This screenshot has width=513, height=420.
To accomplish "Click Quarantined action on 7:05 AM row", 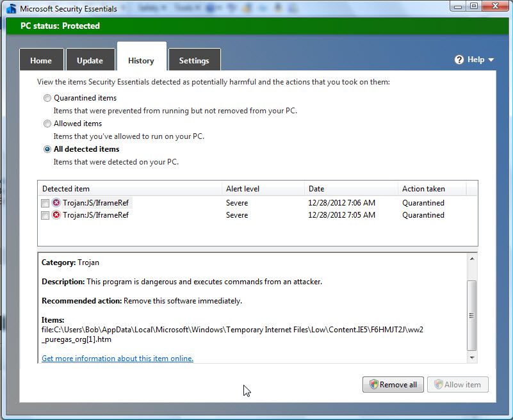I will (423, 215).
